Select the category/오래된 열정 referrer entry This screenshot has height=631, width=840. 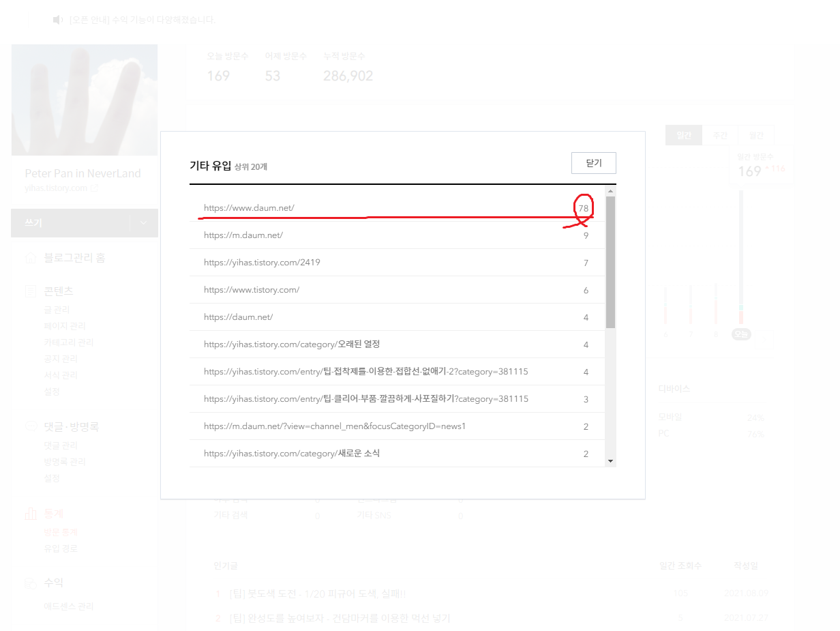click(x=397, y=344)
